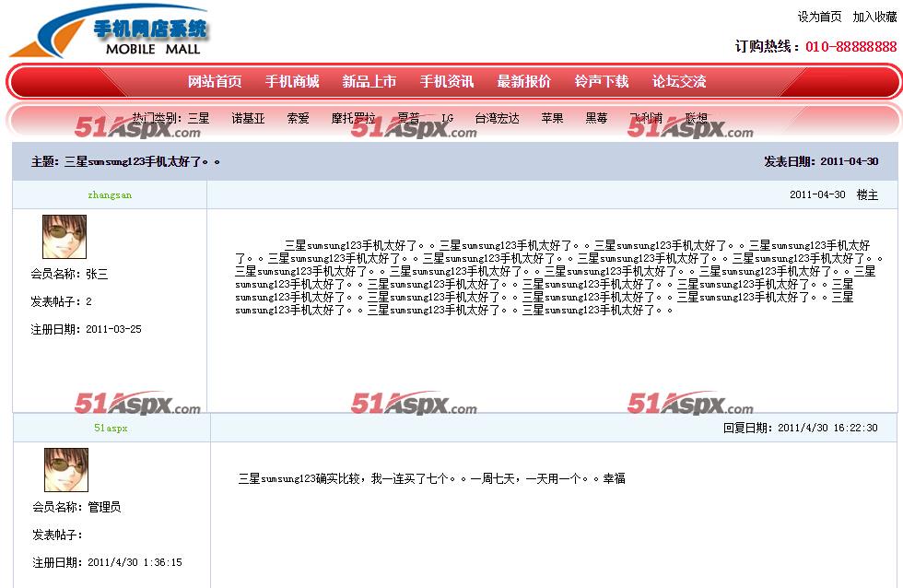Select 黑莓 hot category
Viewport: 903px width, 588px height.
596,118
